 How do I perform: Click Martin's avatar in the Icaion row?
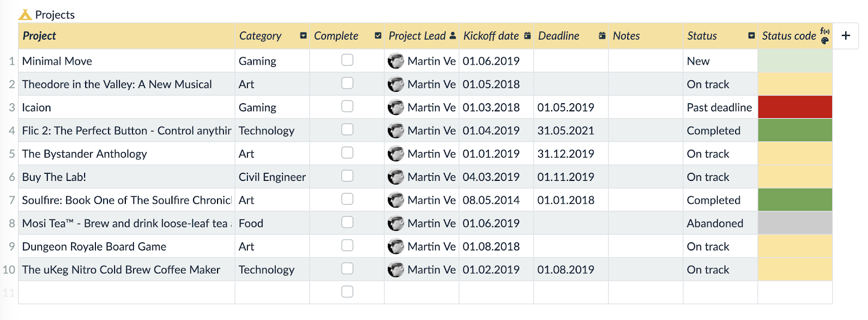395,108
